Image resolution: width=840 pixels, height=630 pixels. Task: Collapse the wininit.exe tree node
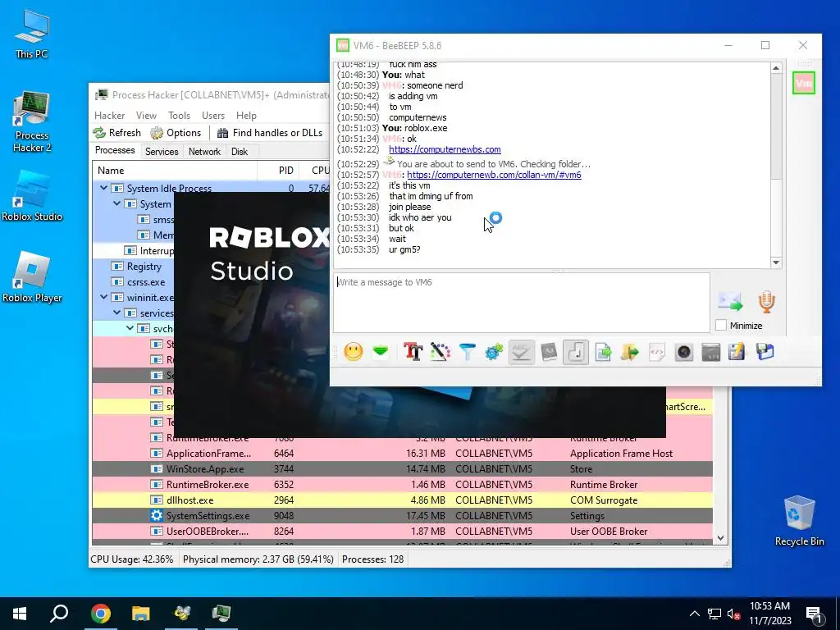[103, 297]
